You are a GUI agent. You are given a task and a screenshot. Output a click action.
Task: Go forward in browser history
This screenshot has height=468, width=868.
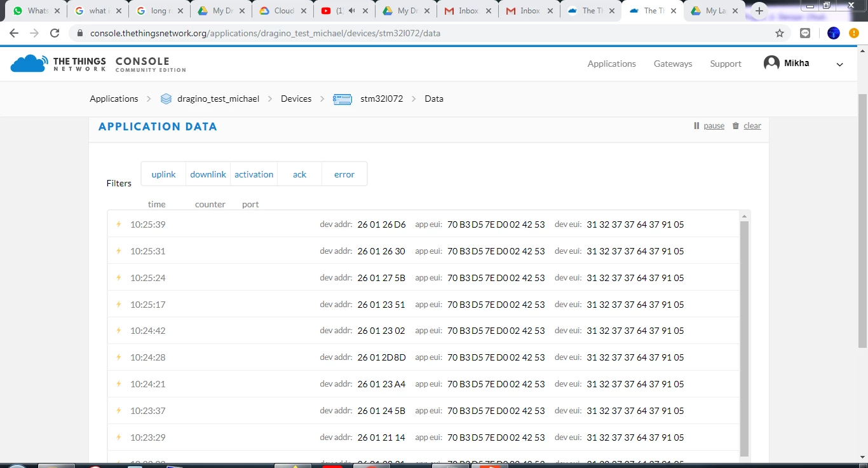tap(34, 33)
